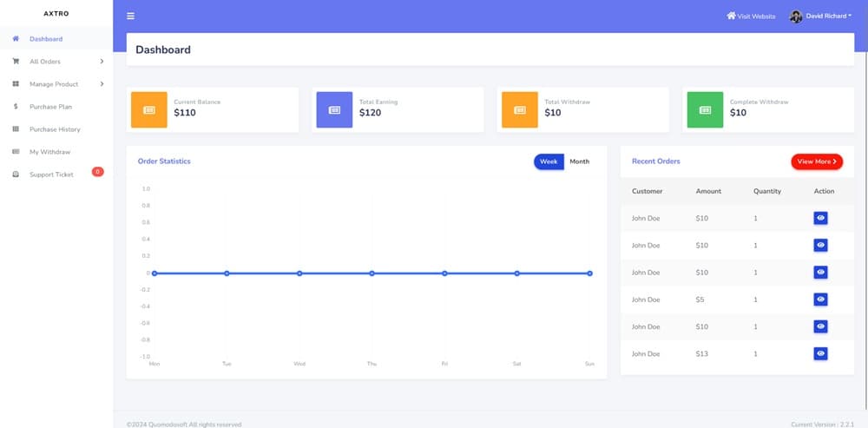The width and height of the screenshot is (868, 428).
Task: Click the Support Ticket sidebar icon
Action: tap(16, 174)
